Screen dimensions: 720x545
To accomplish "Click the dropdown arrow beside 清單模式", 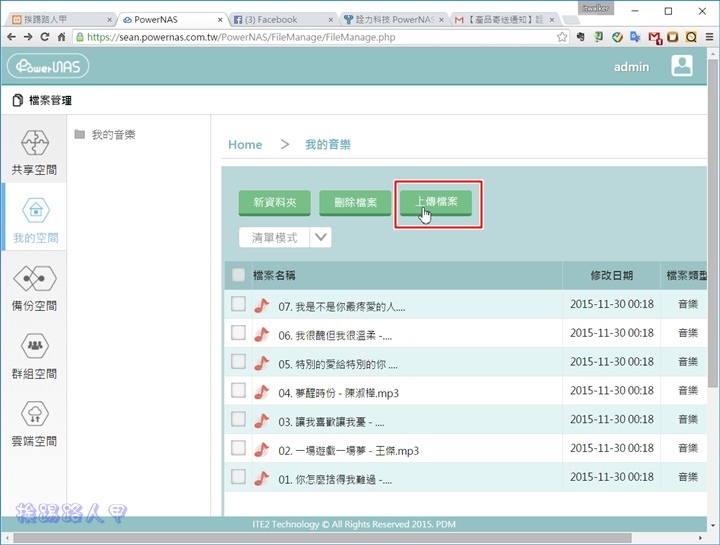I will click(321, 237).
